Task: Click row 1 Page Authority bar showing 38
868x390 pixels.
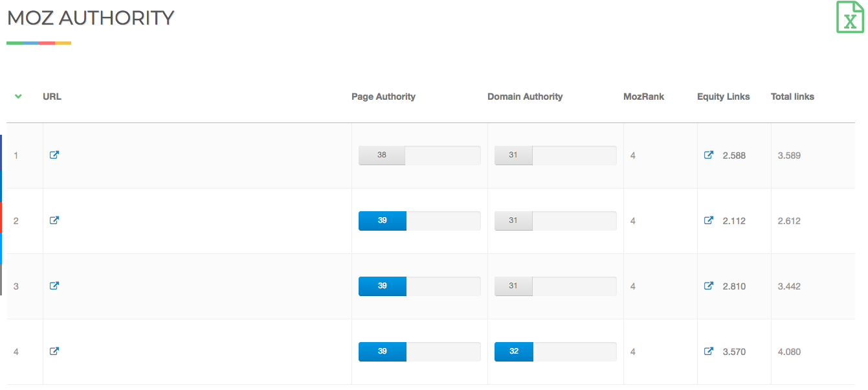Action: [x=419, y=155]
